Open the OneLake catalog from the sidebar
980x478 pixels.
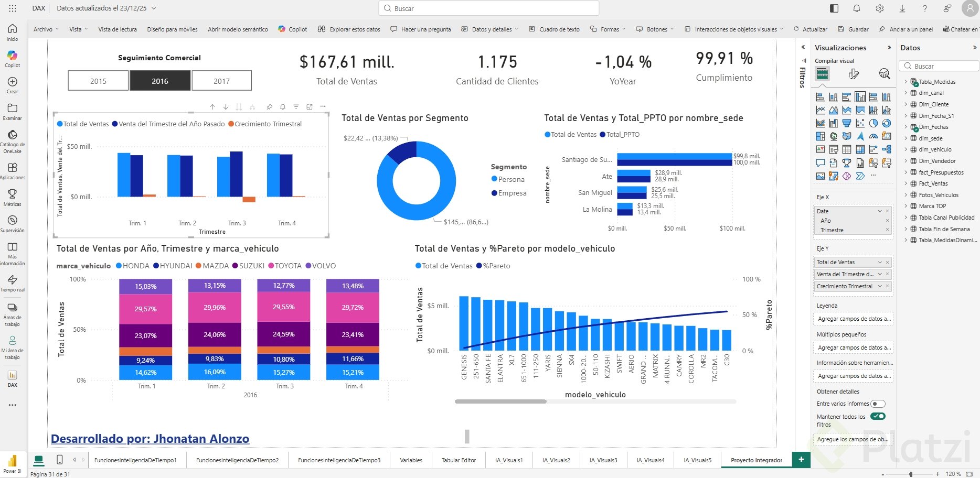12,140
